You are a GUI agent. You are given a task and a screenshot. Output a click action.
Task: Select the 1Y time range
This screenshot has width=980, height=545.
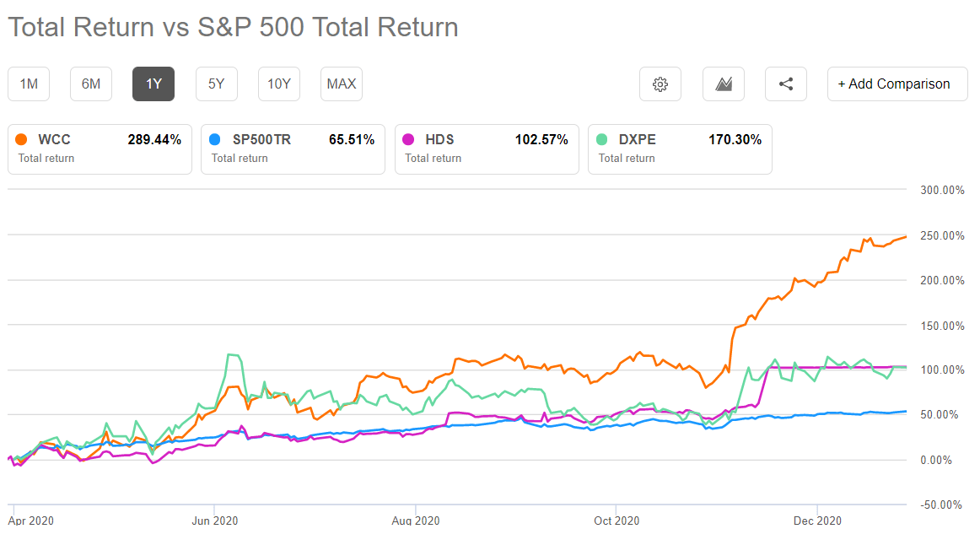tap(153, 84)
